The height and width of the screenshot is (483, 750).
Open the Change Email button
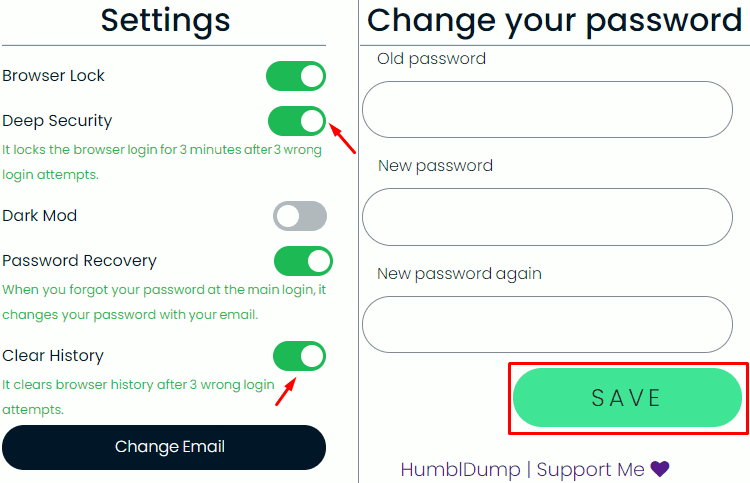[164, 447]
